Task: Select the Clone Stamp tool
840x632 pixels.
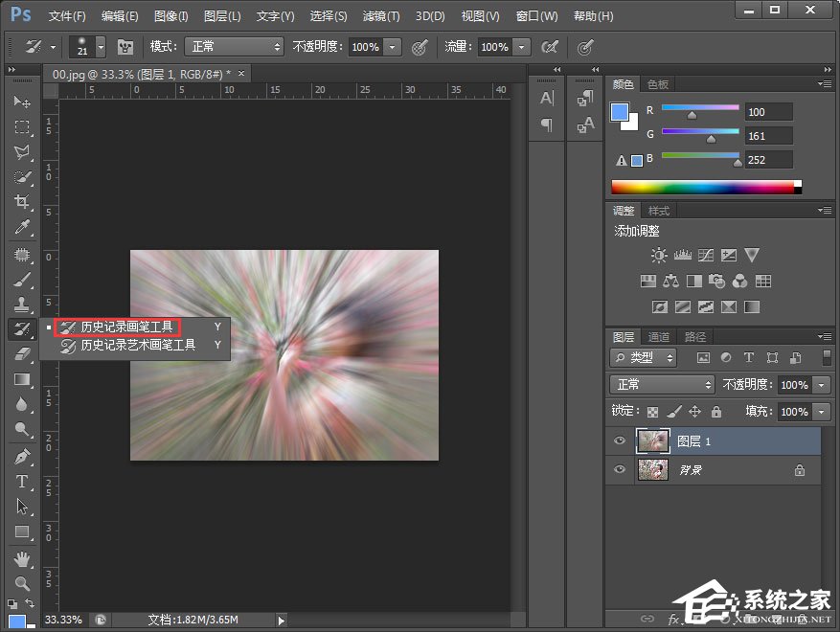Action: point(22,304)
